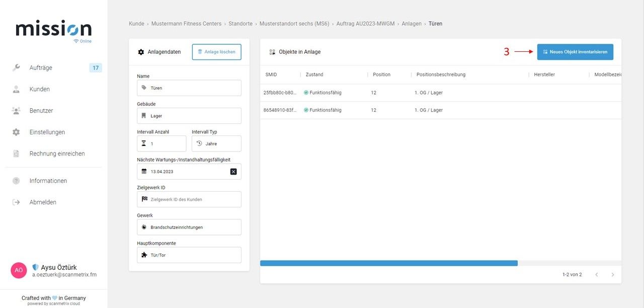The width and height of the screenshot is (644, 308).
Task: Click the Aufträge count badge 17
Action: click(x=96, y=67)
